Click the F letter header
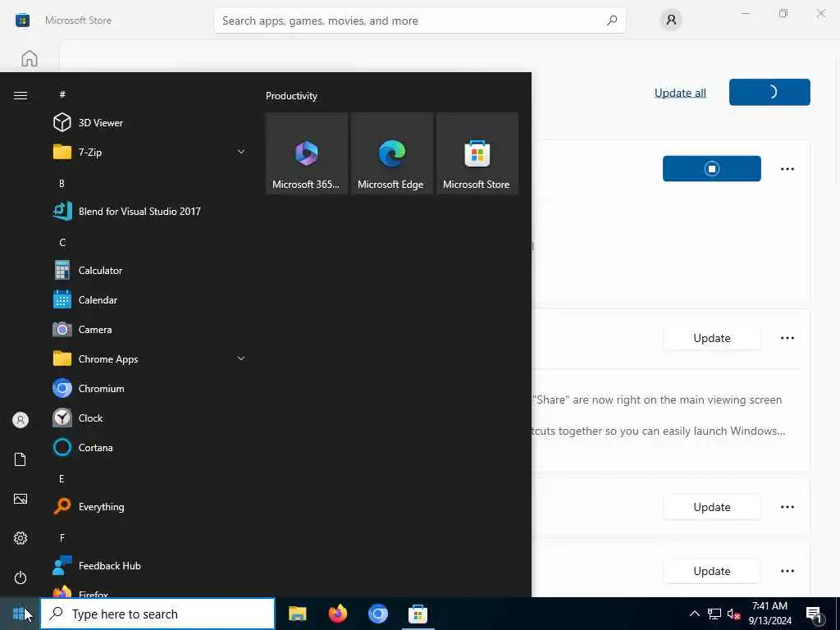The height and width of the screenshot is (630, 840). point(62,537)
